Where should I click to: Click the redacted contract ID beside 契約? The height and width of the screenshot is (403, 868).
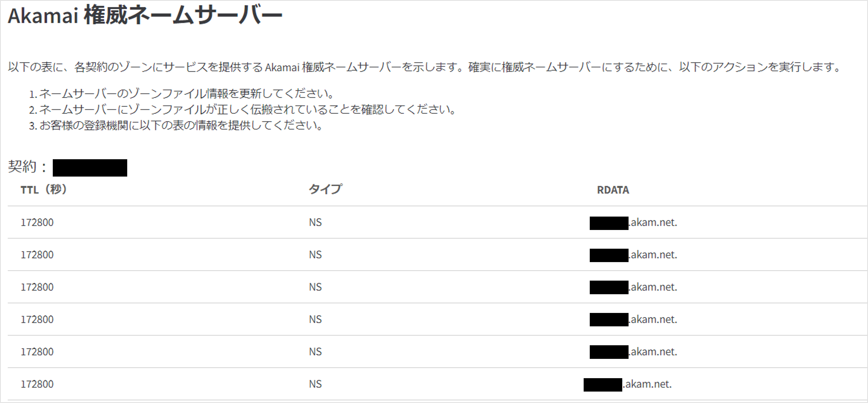pyautogui.click(x=90, y=168)
